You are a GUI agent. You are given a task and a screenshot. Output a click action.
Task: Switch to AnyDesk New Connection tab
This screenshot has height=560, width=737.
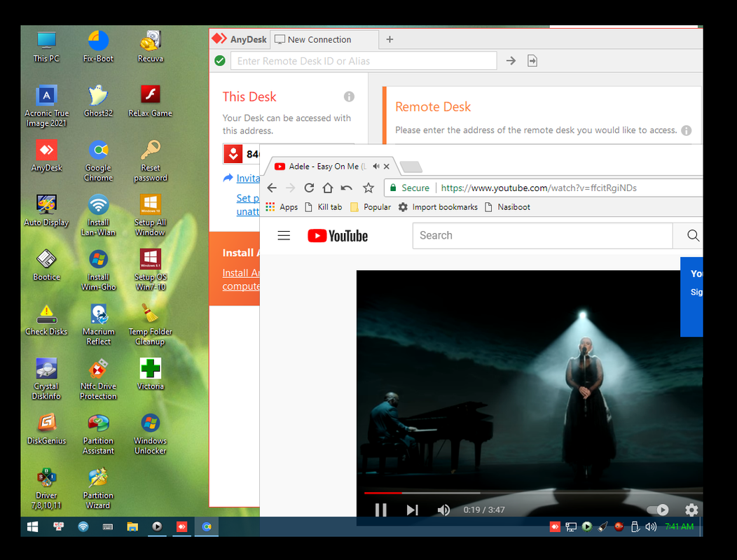click(324, 39)
